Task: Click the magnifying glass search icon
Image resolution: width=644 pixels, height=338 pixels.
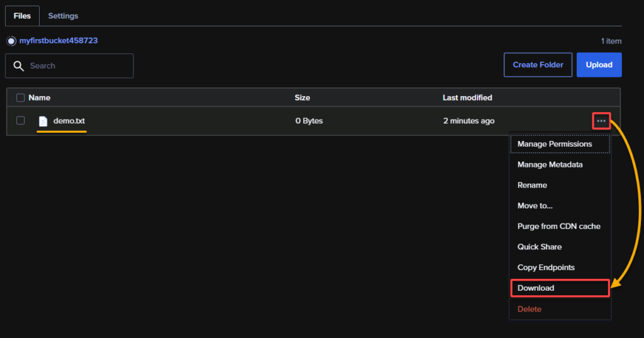Action: pos(18,66)
